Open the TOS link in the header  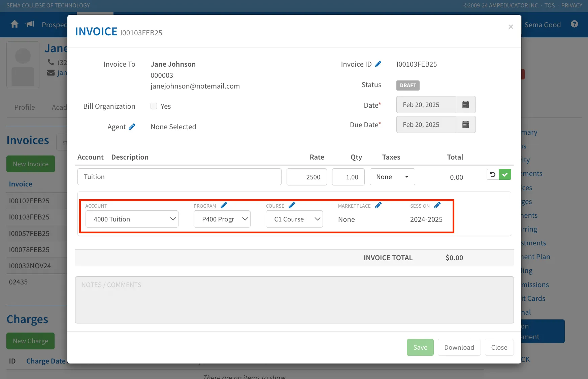[550, 5]
